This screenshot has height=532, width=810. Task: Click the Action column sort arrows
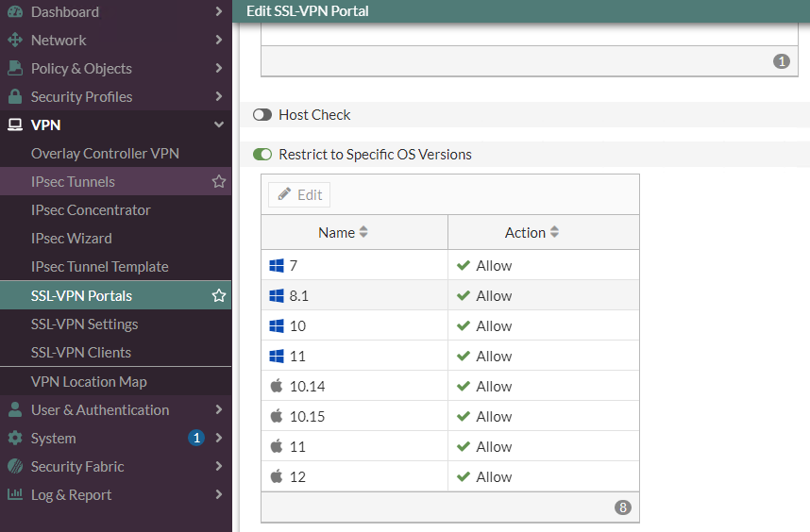(x=554, y=233)
